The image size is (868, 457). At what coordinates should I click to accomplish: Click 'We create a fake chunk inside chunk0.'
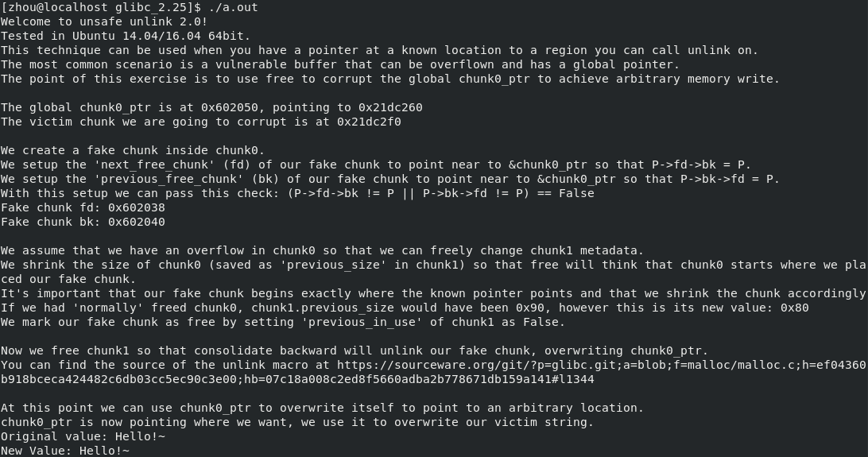133,150
